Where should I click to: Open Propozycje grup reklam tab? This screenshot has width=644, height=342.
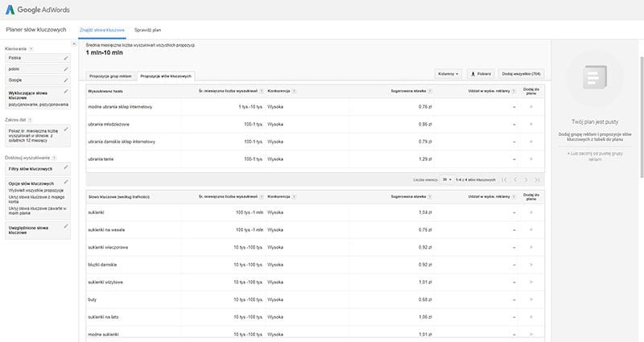110,76
